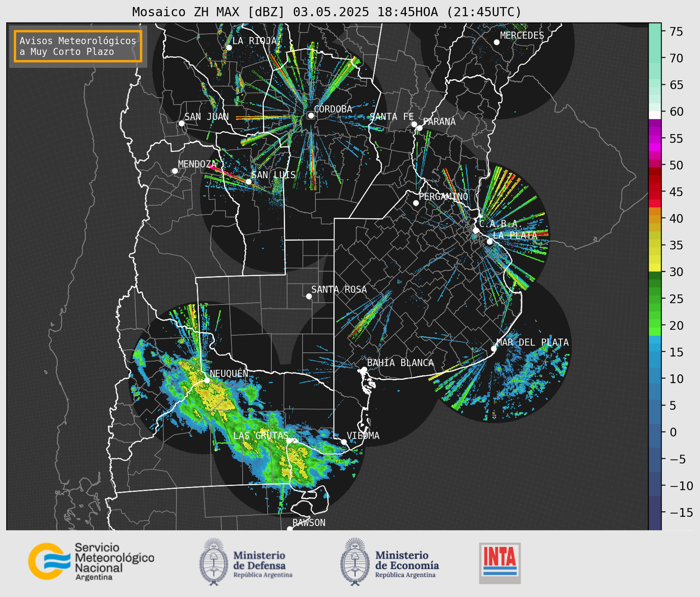Click the MAR DEL PLATA label text
Viewport: 700px width, 597px height.
(x=532, y=343)
